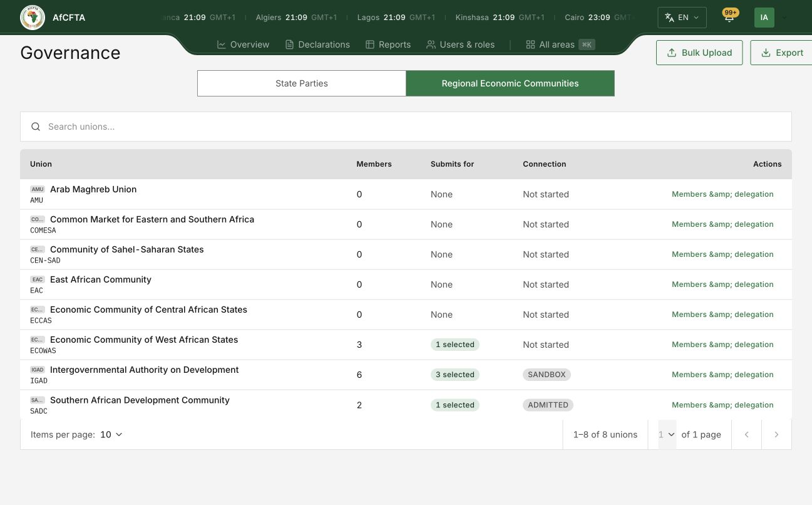The image size is (812, 505).
Task: Click the SANDBOX connection badge
Action: [547, 375]
